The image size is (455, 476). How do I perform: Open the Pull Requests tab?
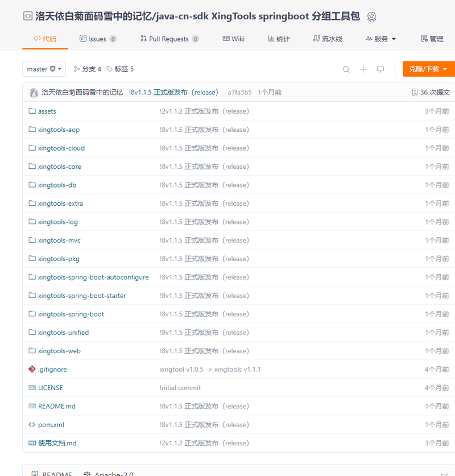point(169,39)
